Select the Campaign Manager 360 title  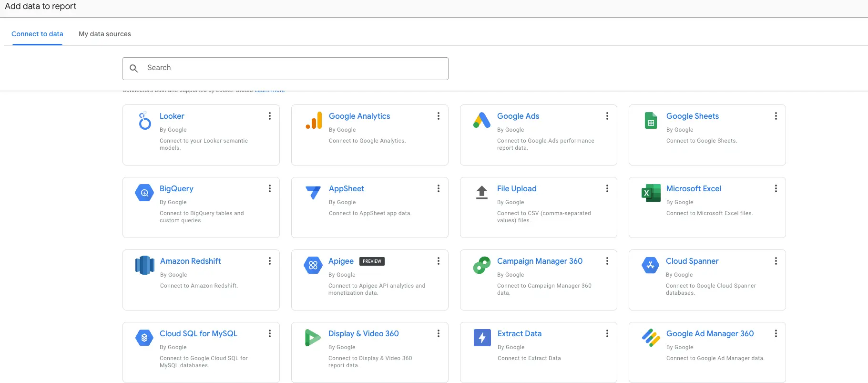pos(540,261)
